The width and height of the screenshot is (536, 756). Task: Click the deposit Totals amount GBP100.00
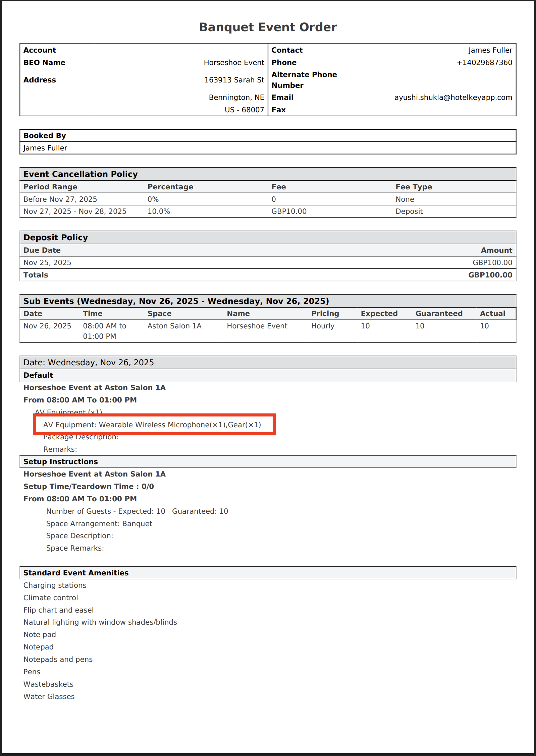click(x=490, y=275)
